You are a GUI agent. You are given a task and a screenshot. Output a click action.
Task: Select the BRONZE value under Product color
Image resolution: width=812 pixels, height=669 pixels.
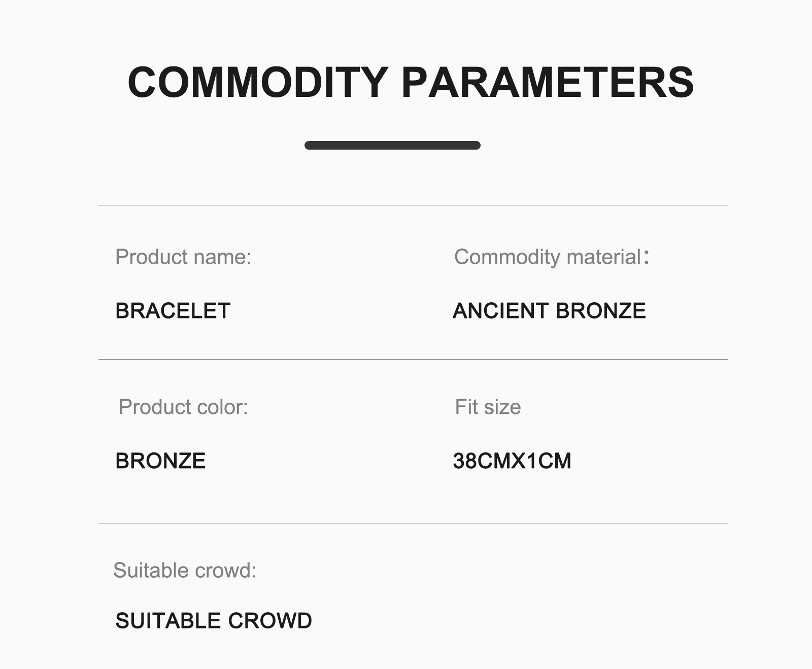160,461
